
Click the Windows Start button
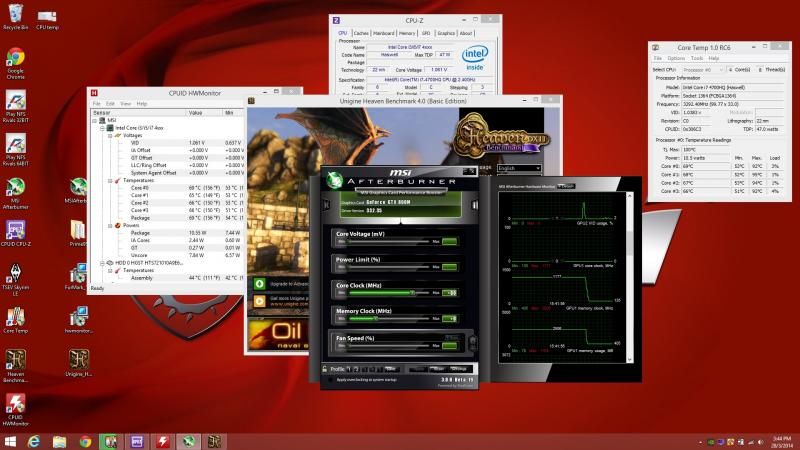click(x=11, y=441)
